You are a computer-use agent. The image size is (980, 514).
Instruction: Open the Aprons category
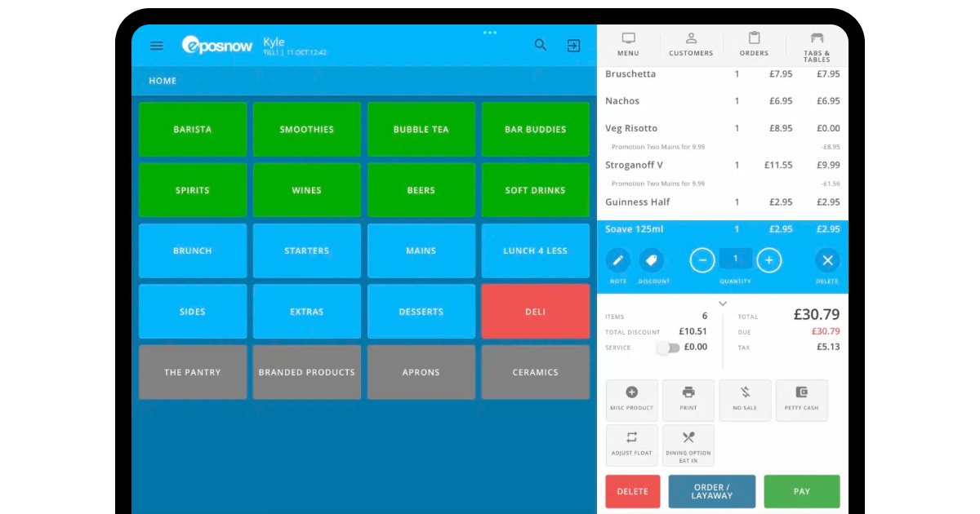(x=421, y=372)
